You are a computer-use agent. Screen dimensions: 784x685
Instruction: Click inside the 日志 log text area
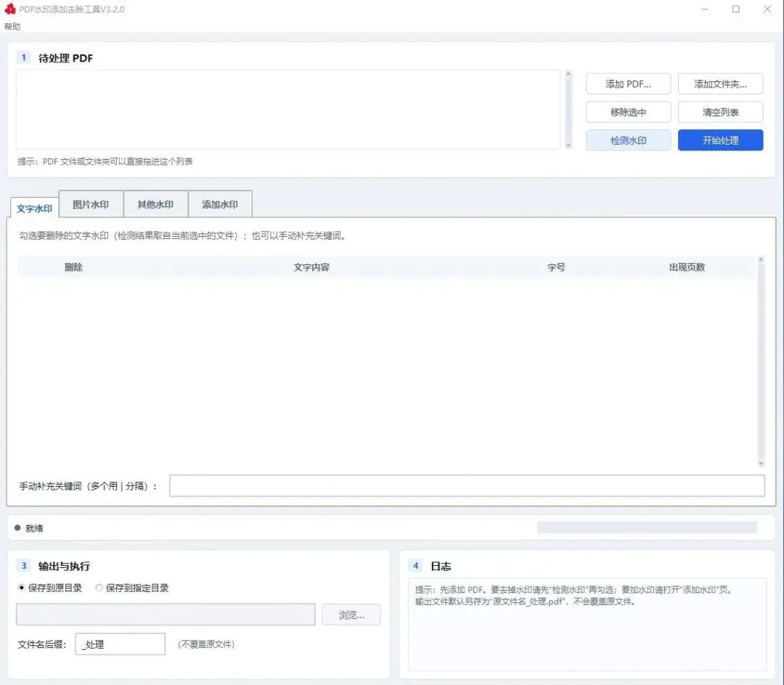[x=587, y=624]
